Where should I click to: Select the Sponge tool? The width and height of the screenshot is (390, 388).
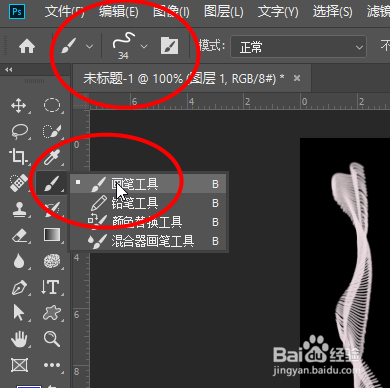pos(52,261)
